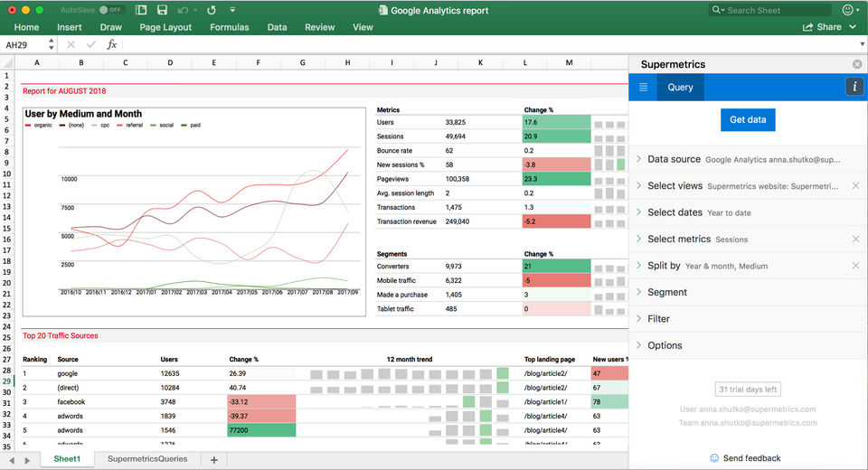868x470 pixels.
Task: Click the Send feedback link
Action: pyautogui.click(x=751, y=458)
